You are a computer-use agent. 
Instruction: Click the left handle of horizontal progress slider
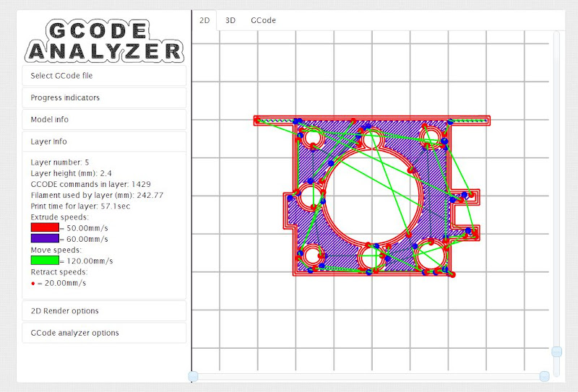[x=193, y=376]
